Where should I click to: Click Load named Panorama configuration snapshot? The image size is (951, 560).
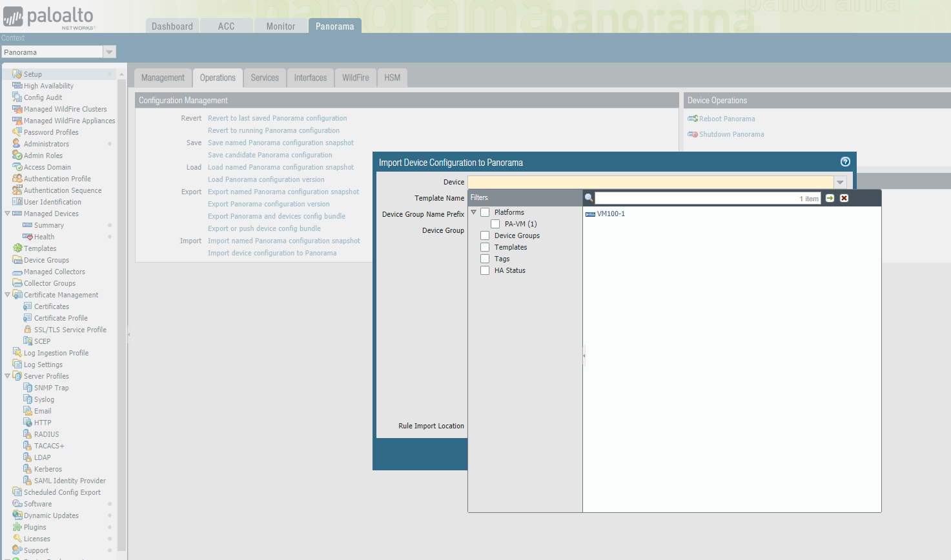click(x=281, y=167)
